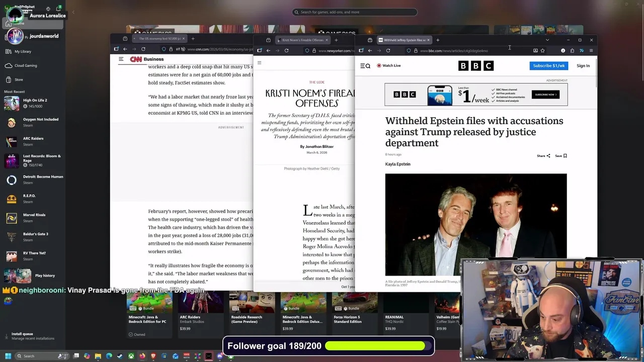
Task: Select Baldur's Gate 3 in recent list
Action: [x=33, y=237]
